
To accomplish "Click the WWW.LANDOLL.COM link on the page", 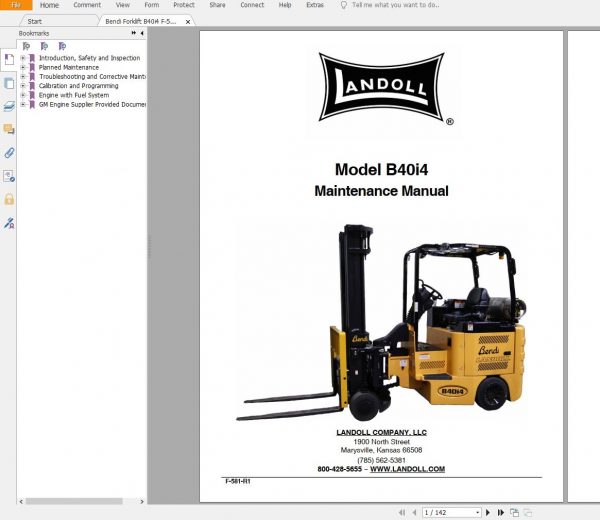I will [x=407, y=469].
